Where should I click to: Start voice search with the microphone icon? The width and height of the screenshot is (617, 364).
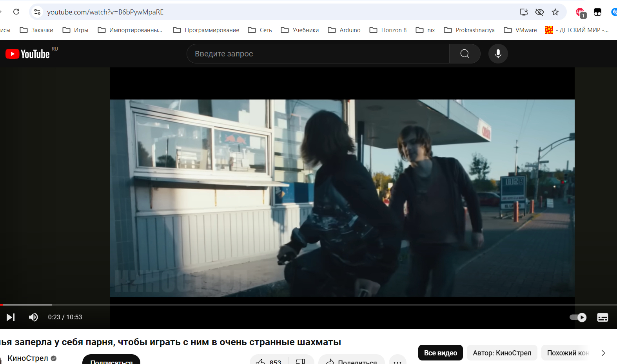(x=498, y=54)
